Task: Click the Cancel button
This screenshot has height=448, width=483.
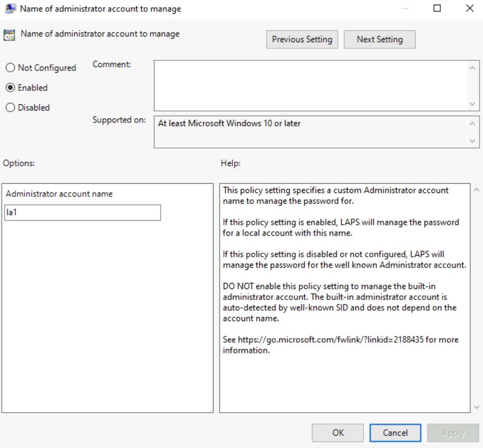Action: pyautogui.click(x=395, y=433)
